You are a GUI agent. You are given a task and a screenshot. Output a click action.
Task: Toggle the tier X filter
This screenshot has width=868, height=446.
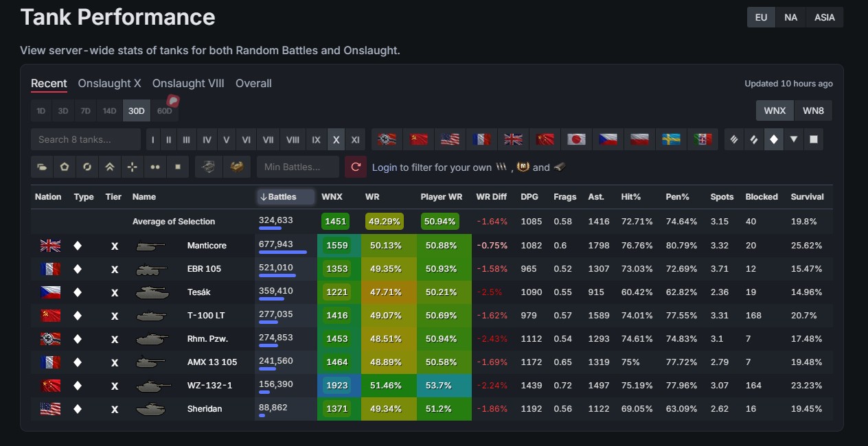[x=336, y=139]
